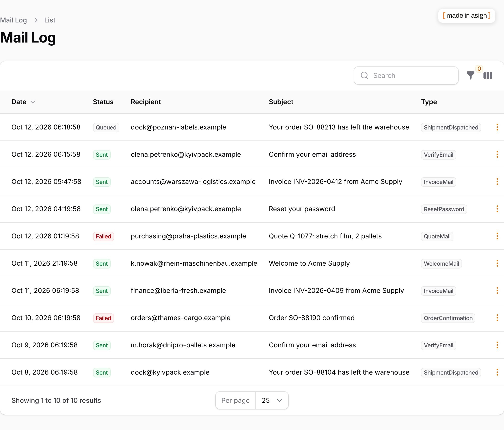Click date Oct 8, 2026 06:19:58
Screen dimensions: 504x430
pos(45,372)
